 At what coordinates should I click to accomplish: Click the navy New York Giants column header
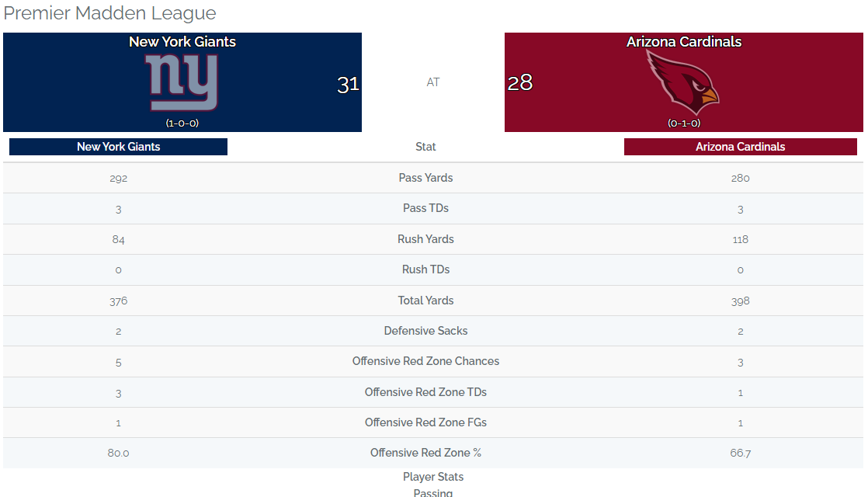click(x=119, y=147)
